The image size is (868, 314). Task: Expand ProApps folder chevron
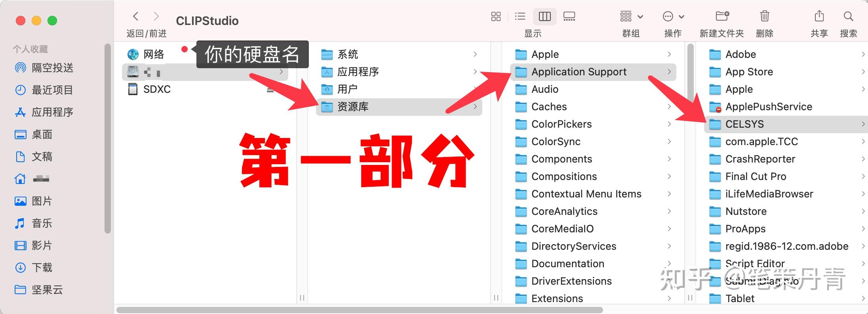pos(863,229)
